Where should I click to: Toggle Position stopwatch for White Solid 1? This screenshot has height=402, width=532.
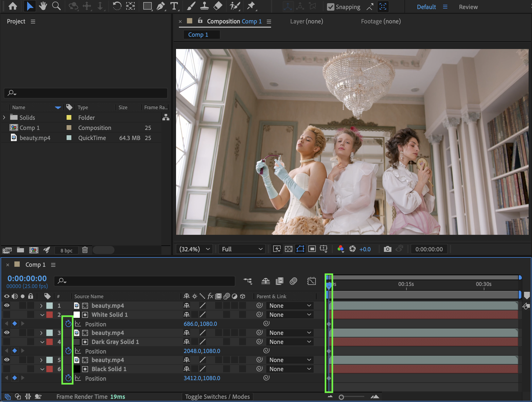point(68,324)
